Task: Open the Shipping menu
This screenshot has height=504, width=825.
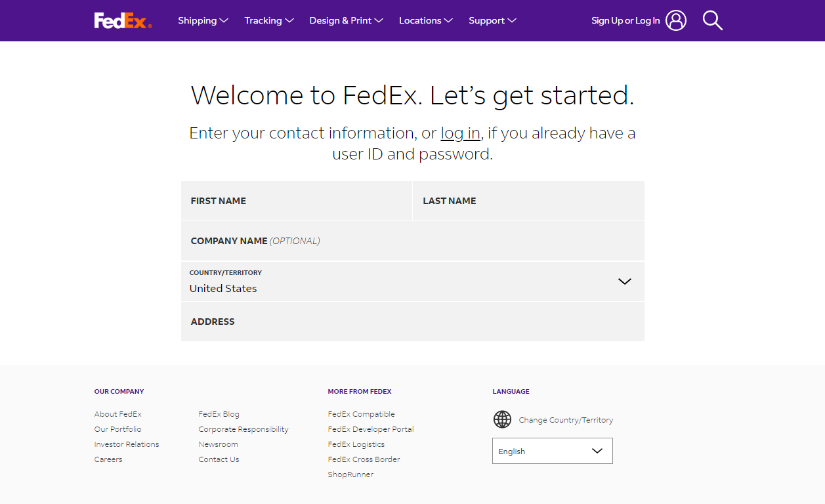Action: point(203,20)
